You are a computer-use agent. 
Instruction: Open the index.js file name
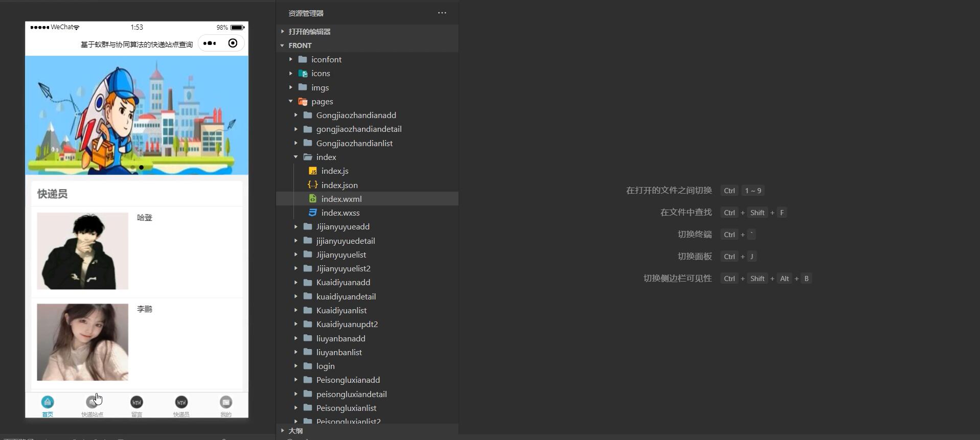tap(335, 171)
